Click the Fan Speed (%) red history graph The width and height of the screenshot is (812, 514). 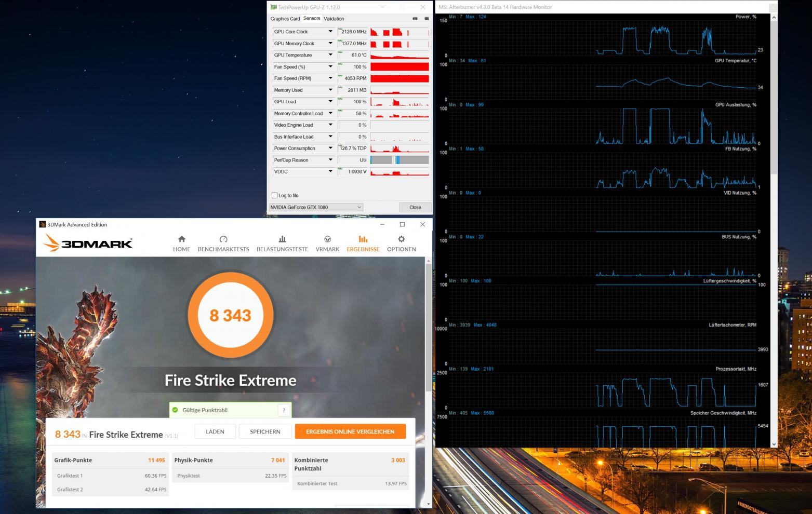tap(400, 66)
